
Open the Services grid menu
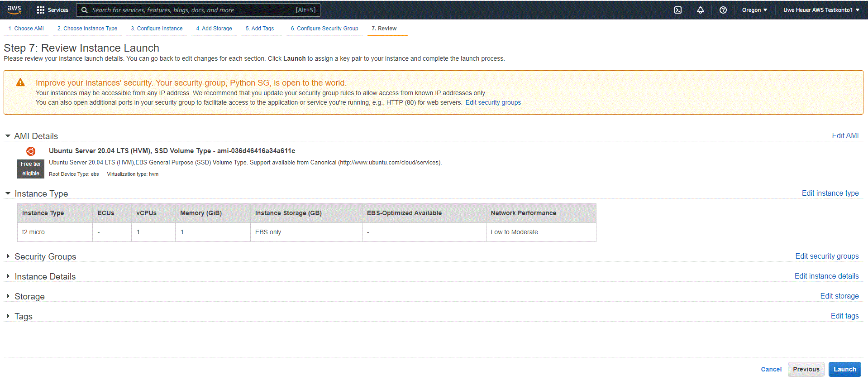[x=41, y=10]
